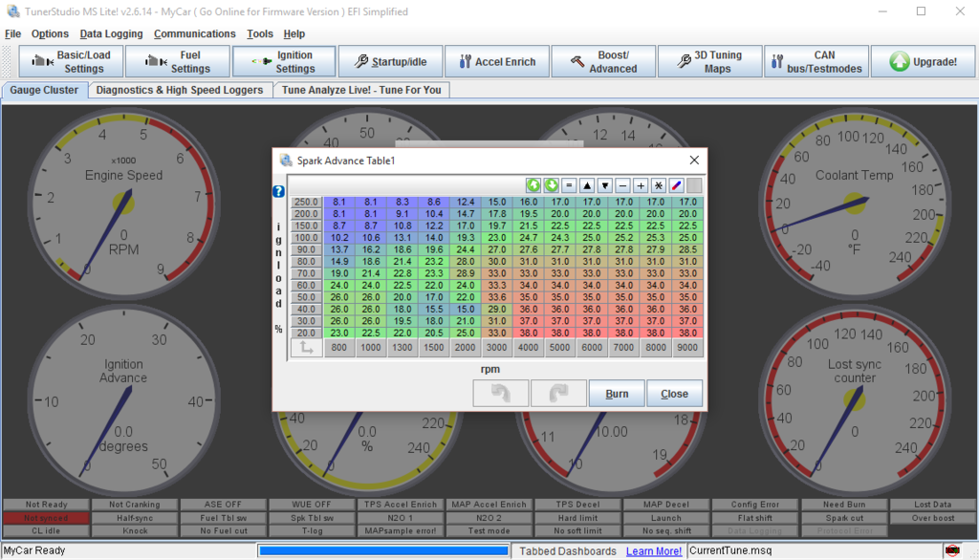Click the green up-arrow icon in table toolbar

coord(533,185)
